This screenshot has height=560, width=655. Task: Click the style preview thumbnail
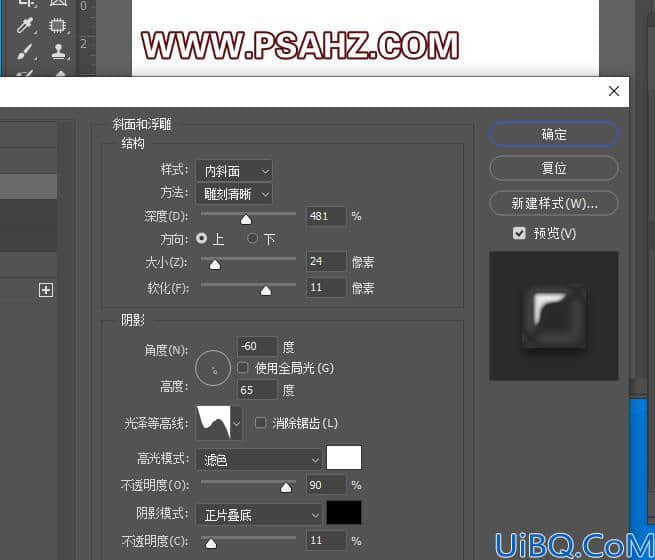(x=553, y=316)
